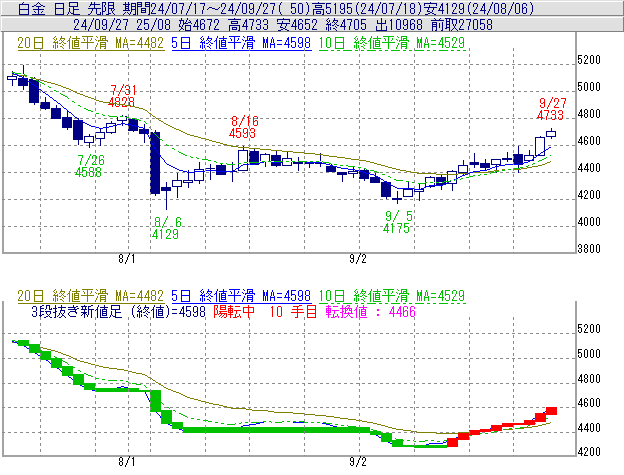Click the 8/16 4593 high label

pos(244,127)
